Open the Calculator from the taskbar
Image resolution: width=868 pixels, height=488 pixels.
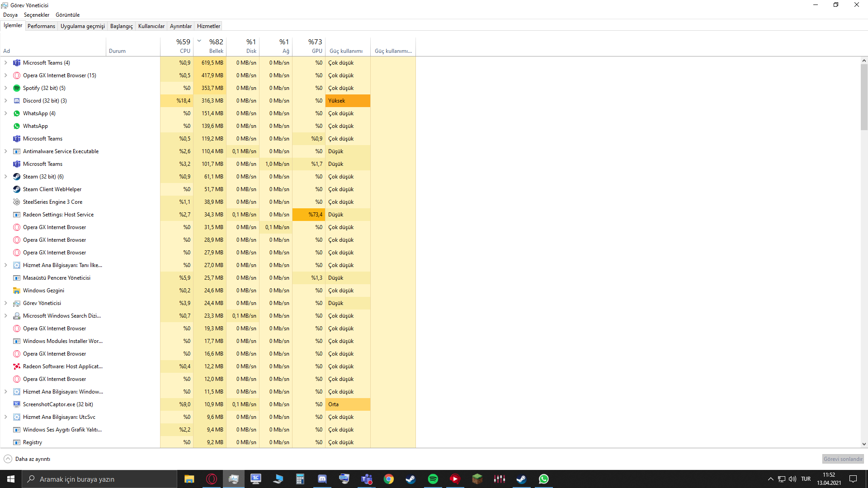[300, 479]
